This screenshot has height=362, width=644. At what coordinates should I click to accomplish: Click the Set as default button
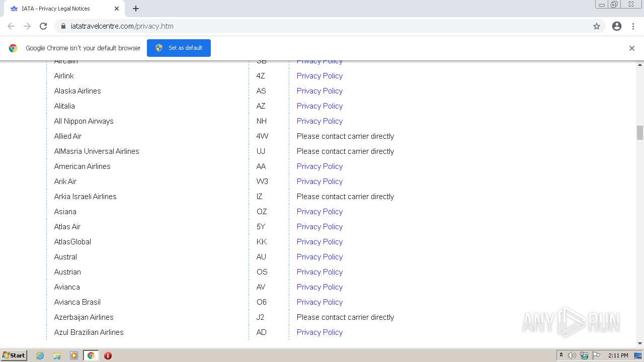point(179,48)
